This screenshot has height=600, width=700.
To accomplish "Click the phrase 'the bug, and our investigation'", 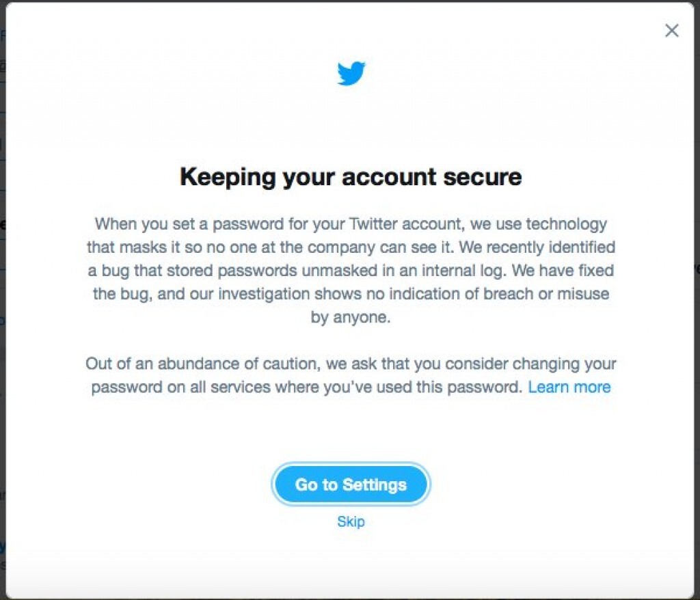I will click(202, 294).
